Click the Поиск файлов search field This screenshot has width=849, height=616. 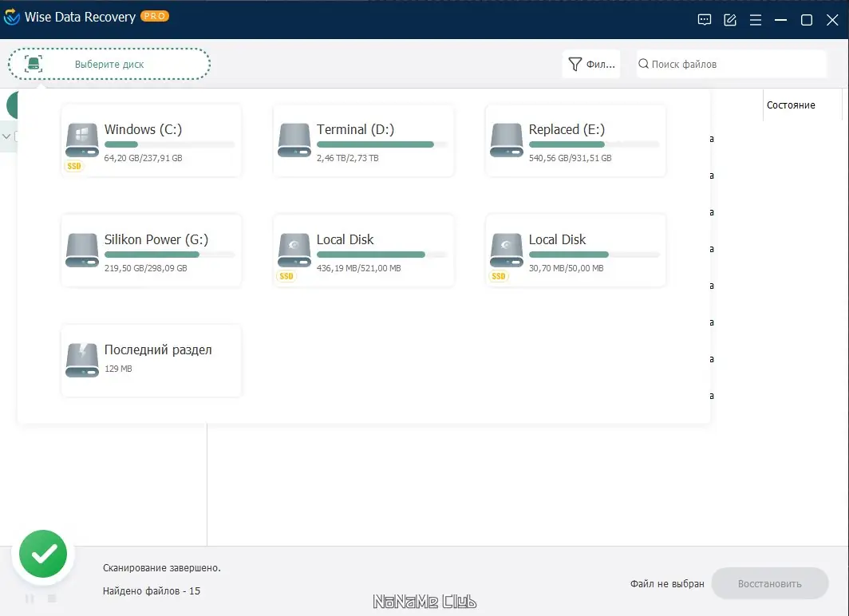732,65
